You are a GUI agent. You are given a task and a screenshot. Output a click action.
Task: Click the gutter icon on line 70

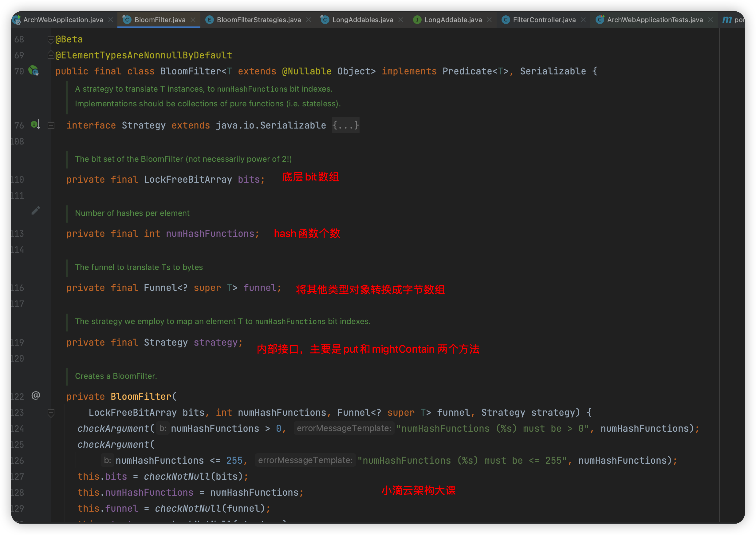pyautogui.click(x=33, y=70)
